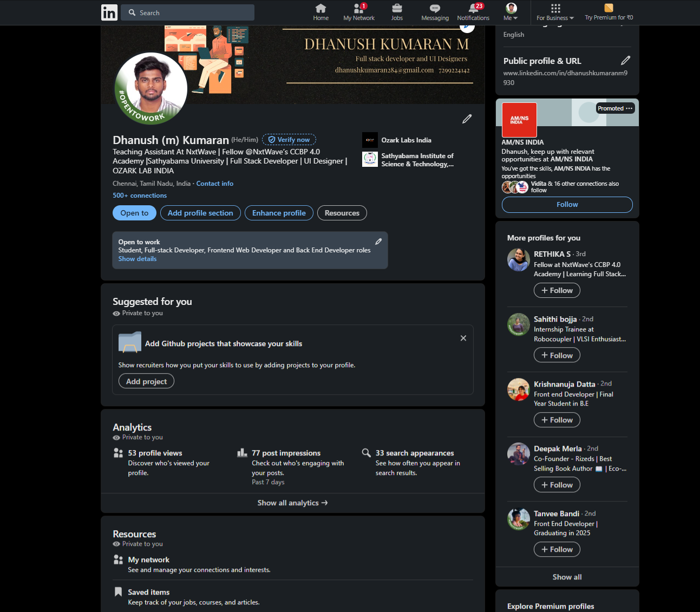Open RETHIKA S profile name
The height and width of the screenshot is (612, 700).
pos(552,254)
